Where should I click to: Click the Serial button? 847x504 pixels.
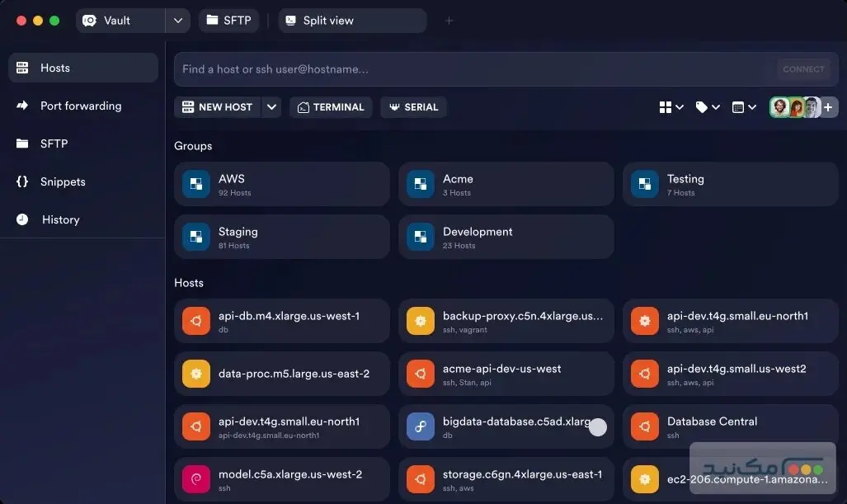point(413,107)
